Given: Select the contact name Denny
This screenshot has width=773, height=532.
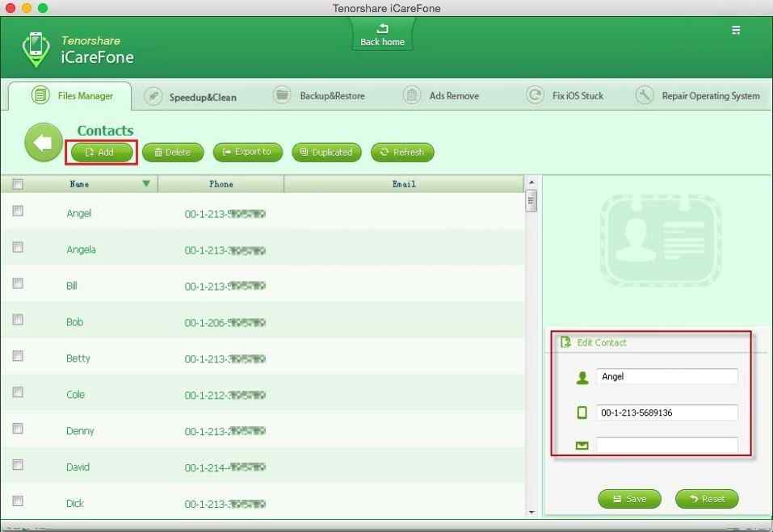Looking at the screenshot, I should tap(80, 431).
